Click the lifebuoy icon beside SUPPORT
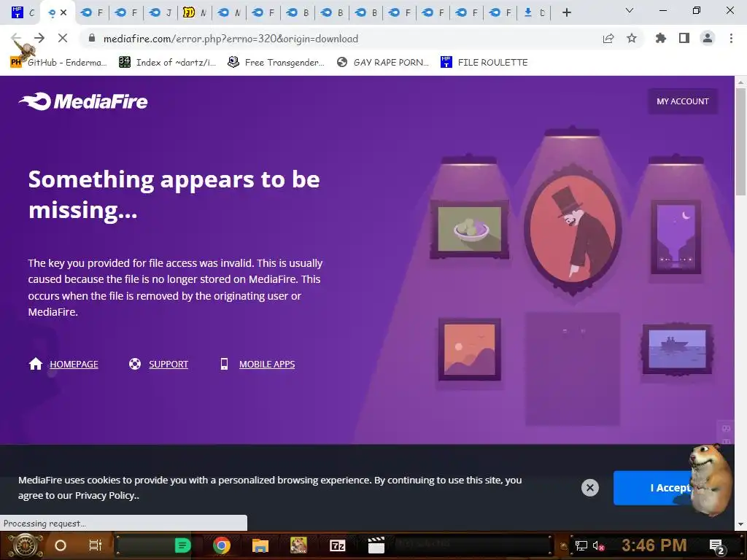The height and width of the screenshot is (560, 747). pyautogui.click(x=135, y=364)
